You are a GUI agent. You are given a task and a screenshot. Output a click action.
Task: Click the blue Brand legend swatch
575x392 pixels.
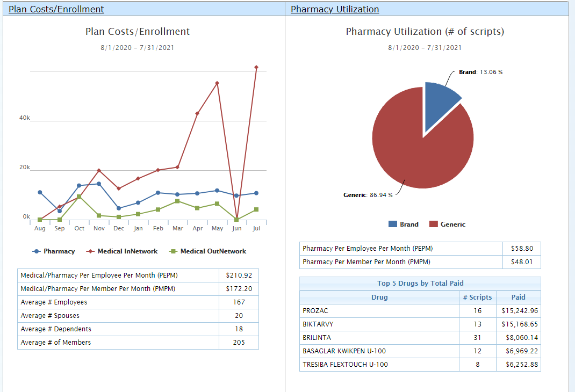(393, 224)
